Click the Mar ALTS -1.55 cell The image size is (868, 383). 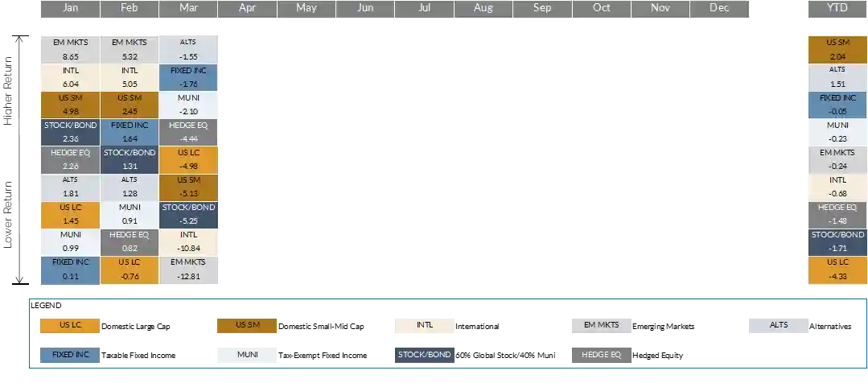tap(189, 50)
